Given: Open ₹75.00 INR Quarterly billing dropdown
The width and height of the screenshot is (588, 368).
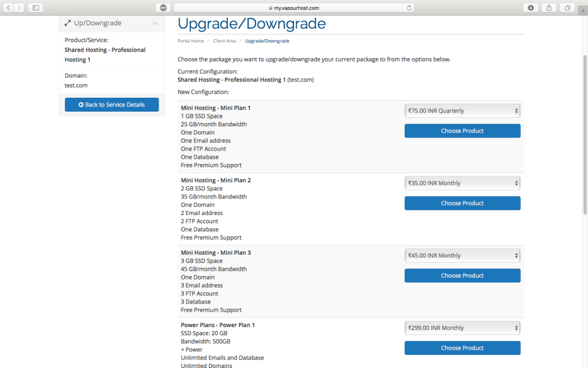Looking at the screenshot, I should click(462, 111).
